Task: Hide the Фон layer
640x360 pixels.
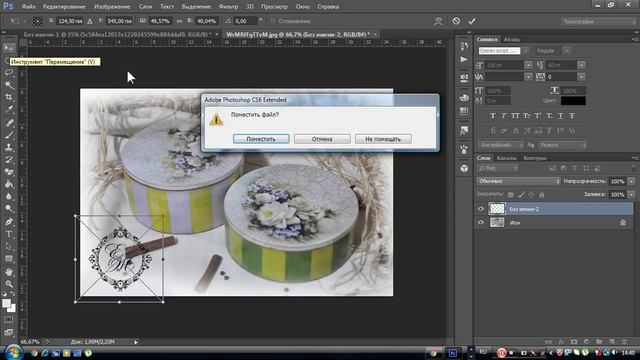Action: 481,222
